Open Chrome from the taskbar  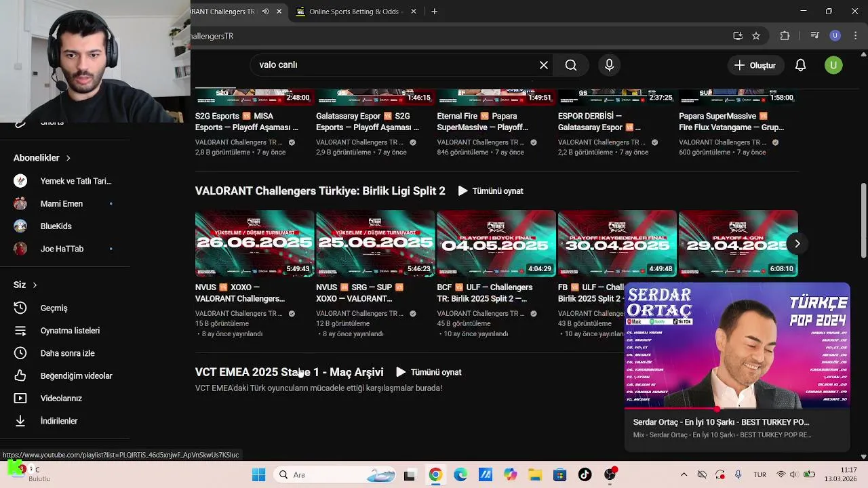[x=435, y=474]
